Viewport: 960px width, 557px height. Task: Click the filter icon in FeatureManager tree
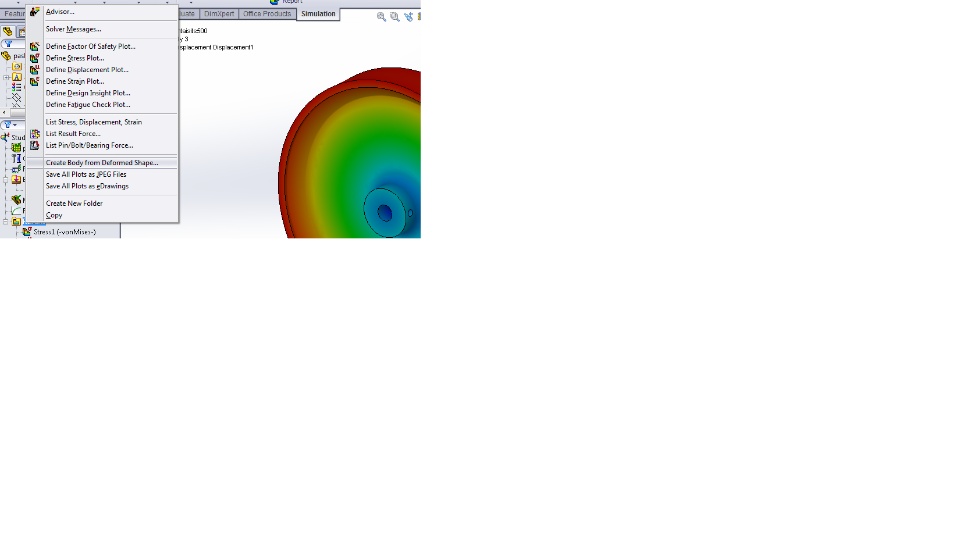coord(8,44)
